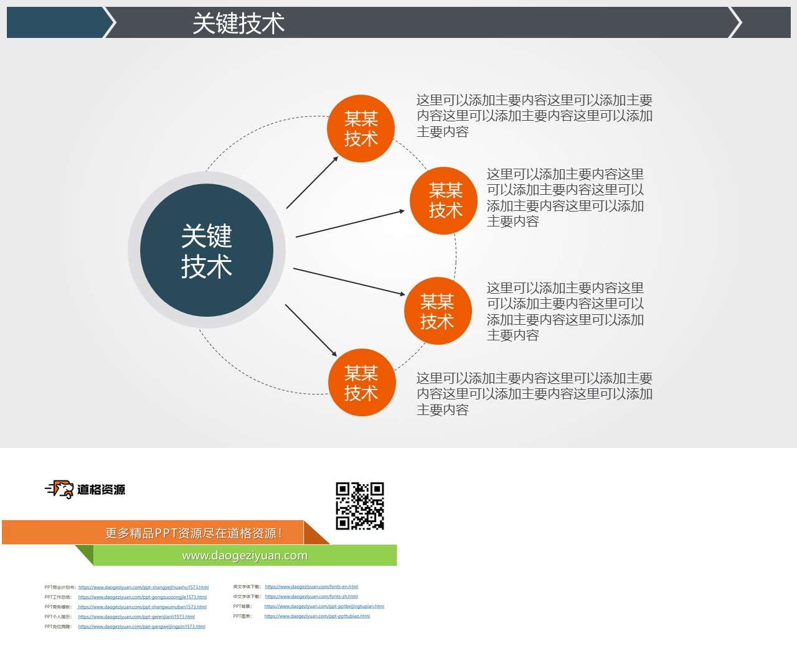The image size is (797, 672).
Task: Open the fonts-en.html download link
Action: 311,587
